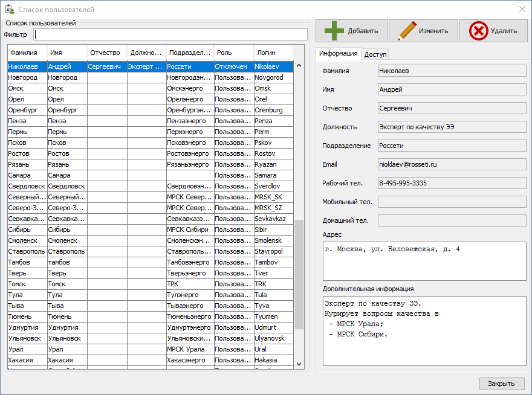The width and height of the screenshot is (532, 395).
Task: Select the Penza login cell
Action: (274, 121)
